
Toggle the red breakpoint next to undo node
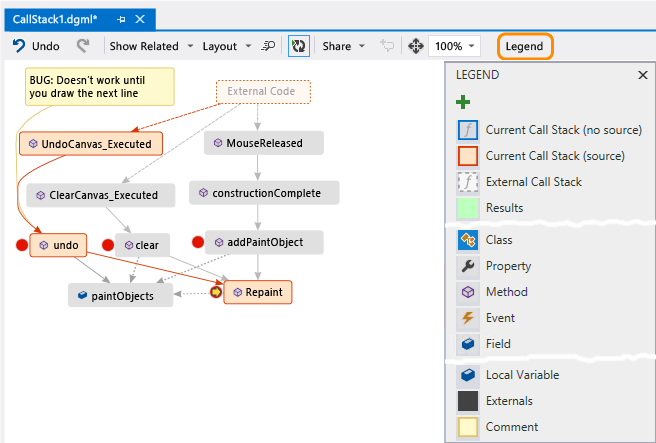coord(21,245)
